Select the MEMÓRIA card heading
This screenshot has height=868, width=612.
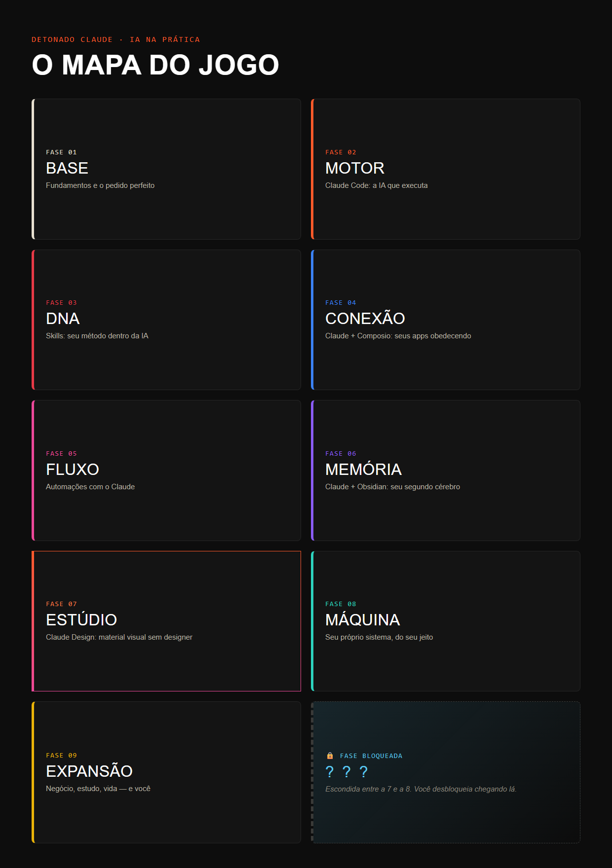pyautogui.click(x=363, y=469)
